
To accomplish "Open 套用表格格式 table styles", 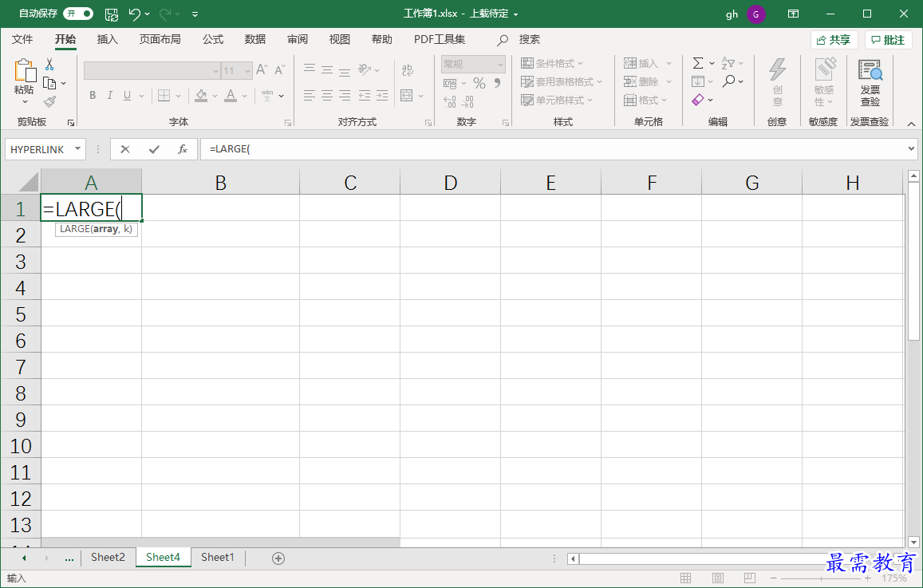I will pyautogui.click(x=562, y=82).
